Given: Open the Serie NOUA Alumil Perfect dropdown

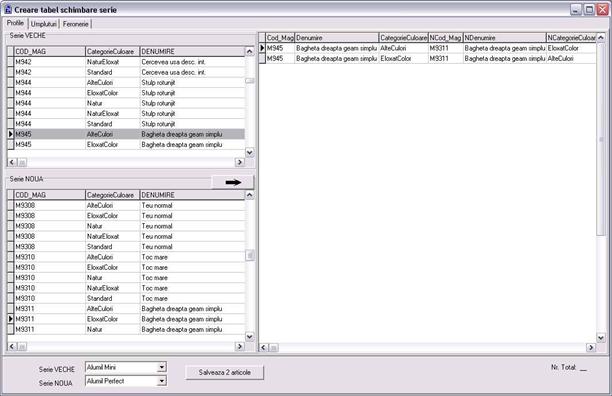Looking at the screenshot, I should 162,381.
